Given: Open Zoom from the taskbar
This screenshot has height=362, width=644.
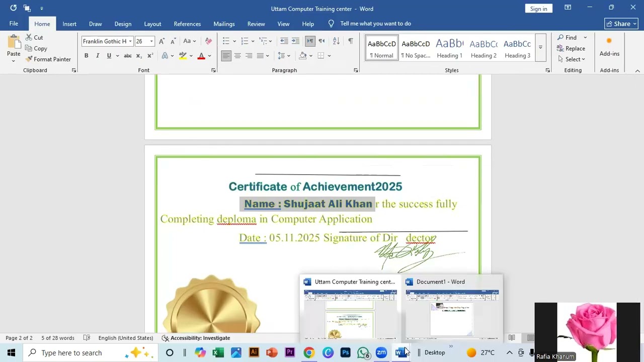Looking at the screenshot, I should 381,353.
